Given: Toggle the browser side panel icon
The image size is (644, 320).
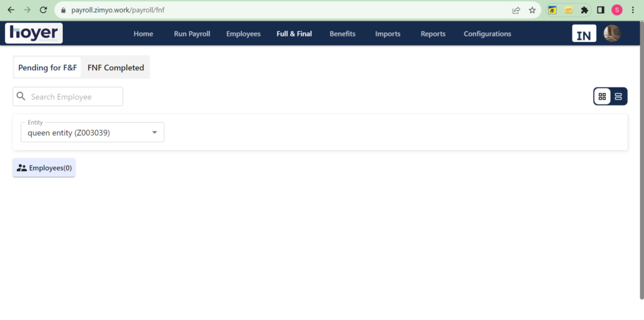Looking at the screenshot, I should [601, 10].
